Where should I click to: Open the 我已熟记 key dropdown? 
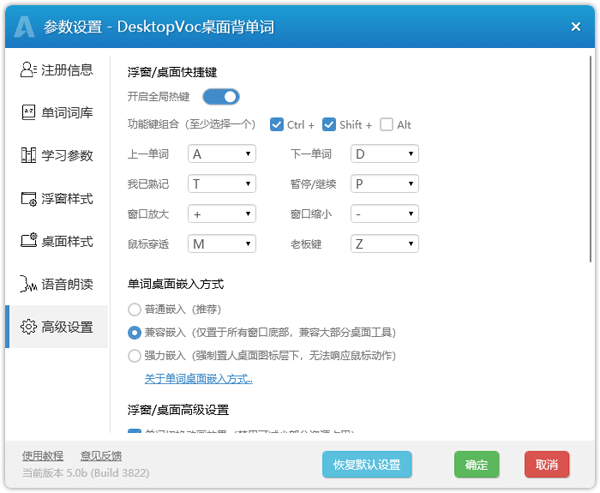pyautogui.click(x=222, y=184)
